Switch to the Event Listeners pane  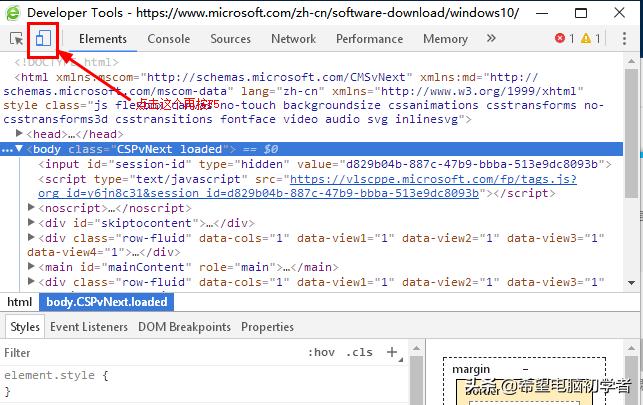point(89,327)
